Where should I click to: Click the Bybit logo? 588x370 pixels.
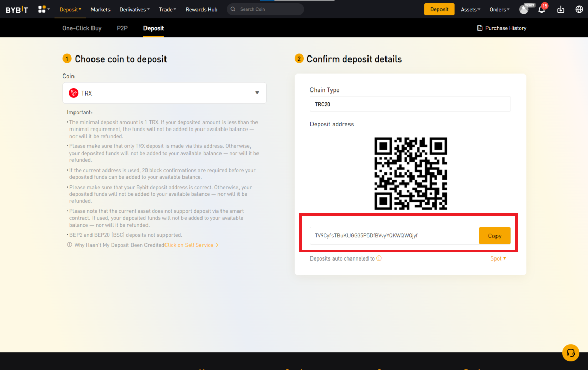17,9
